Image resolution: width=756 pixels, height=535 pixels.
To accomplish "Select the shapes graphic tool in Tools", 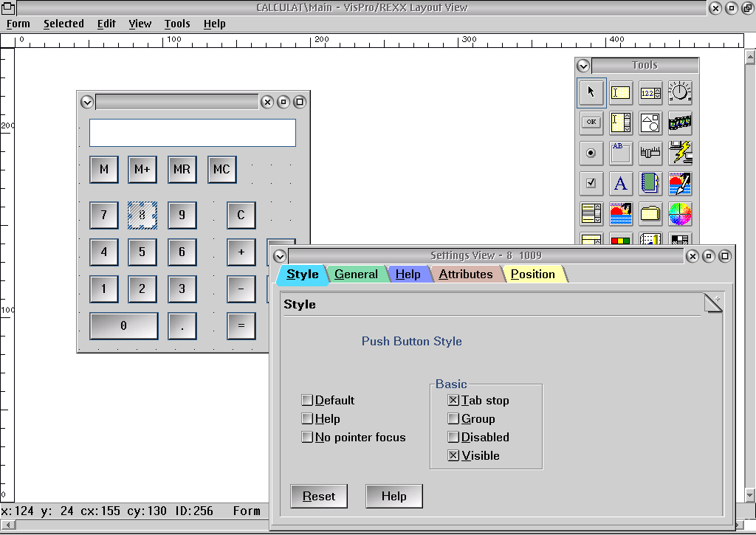I will 650,122.
